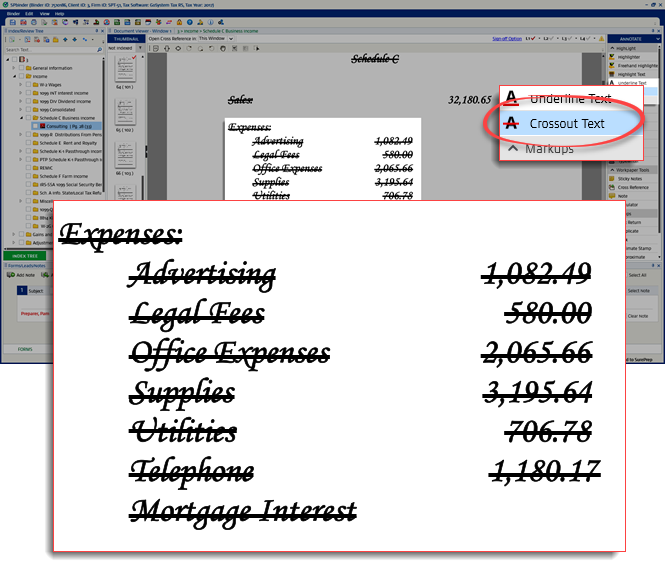Screen dimensions: 665x567
Task: Check the Income folder checkbox
Action: [21, 76]
